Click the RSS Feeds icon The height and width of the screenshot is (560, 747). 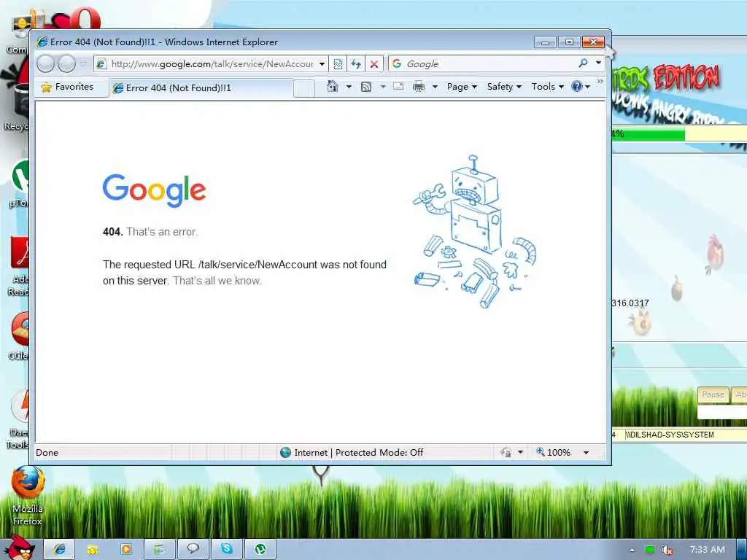pos(366,87)
